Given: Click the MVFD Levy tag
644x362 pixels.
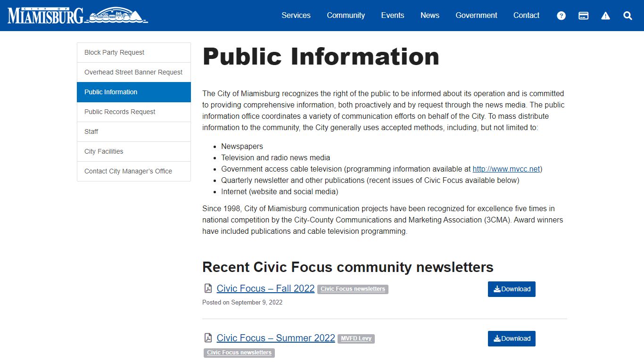Looking at the screenshot, I should click(x=356, y=338).
